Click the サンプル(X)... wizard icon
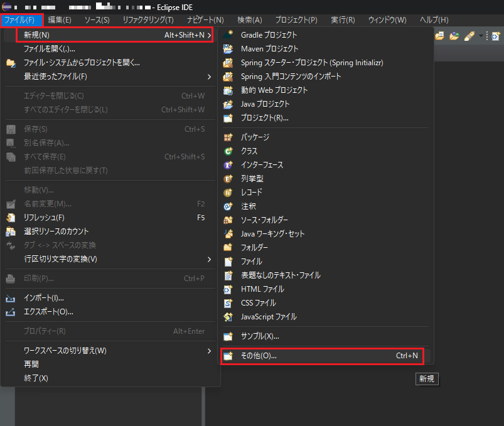This screenshot has height=426, width=504. tap(228, 336)
